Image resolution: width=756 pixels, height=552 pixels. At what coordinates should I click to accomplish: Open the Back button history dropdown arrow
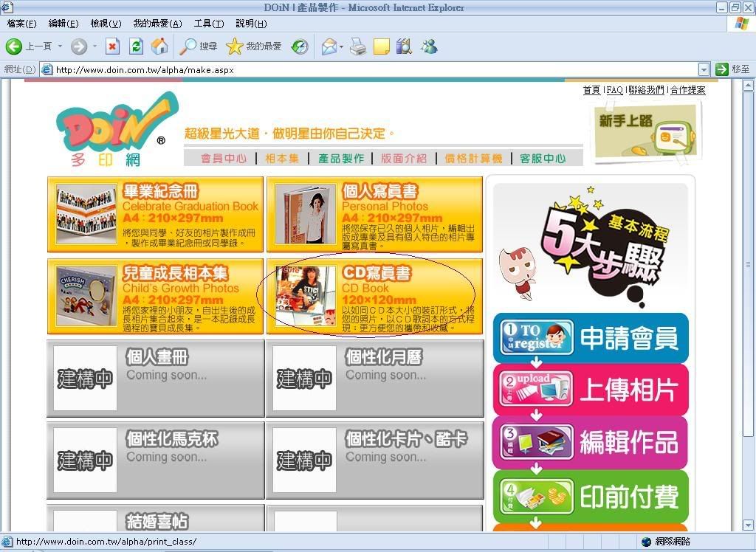click(x=61, y=46)
